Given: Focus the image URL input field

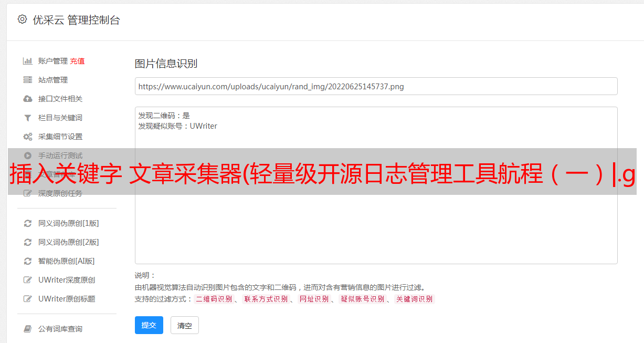Looking at the screenshot, I should coord(376,86).
